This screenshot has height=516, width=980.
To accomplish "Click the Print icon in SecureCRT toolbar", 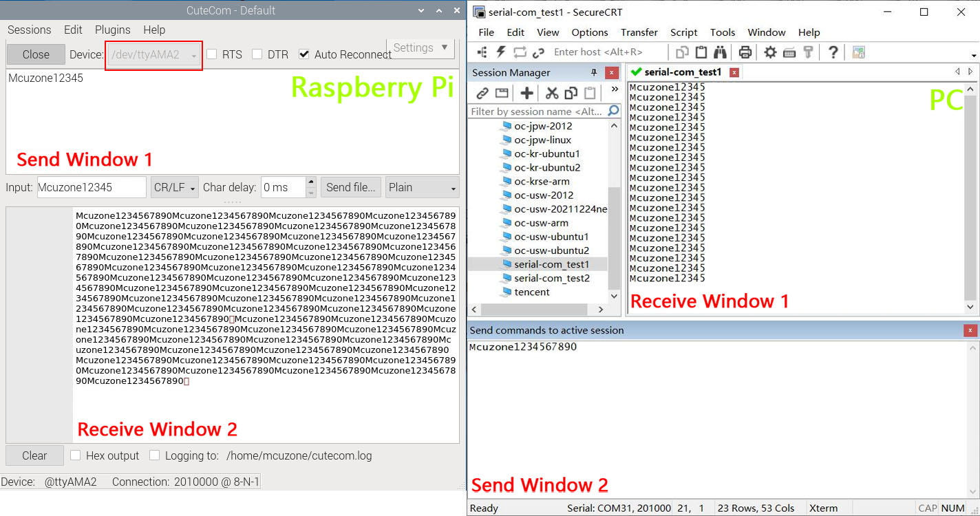I will 745,52.
